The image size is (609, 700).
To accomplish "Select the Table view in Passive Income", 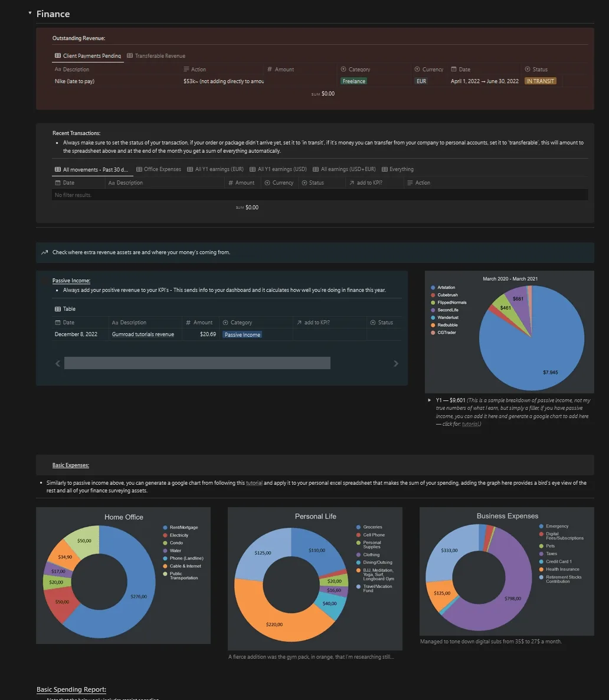I will [x=66, y=309].
